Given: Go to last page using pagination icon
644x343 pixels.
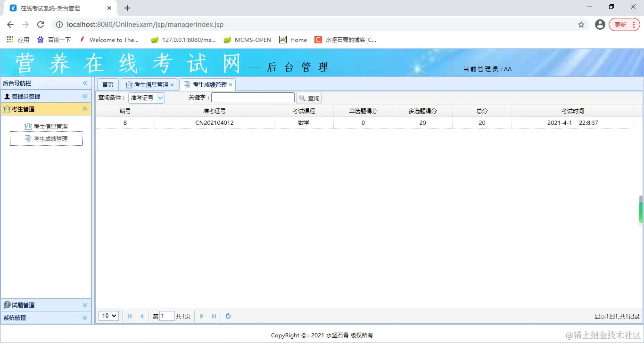Looking at the screenshot, I should [214, 316].
